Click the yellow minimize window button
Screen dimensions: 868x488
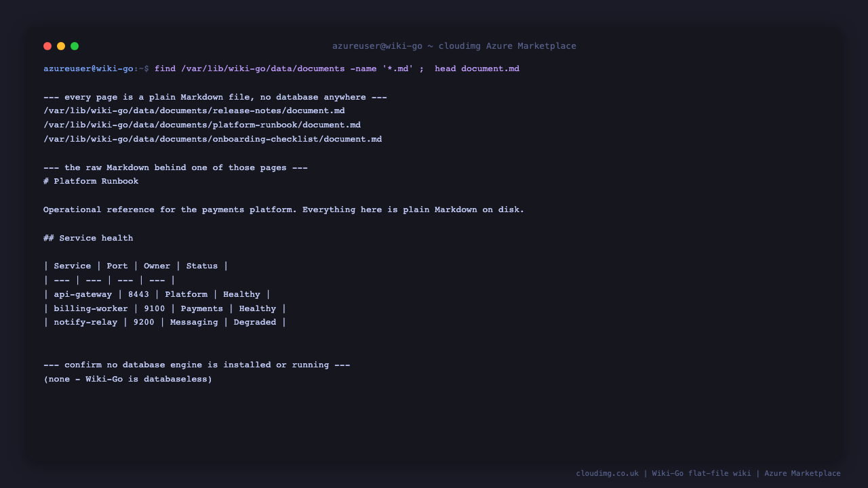(61, 46)
